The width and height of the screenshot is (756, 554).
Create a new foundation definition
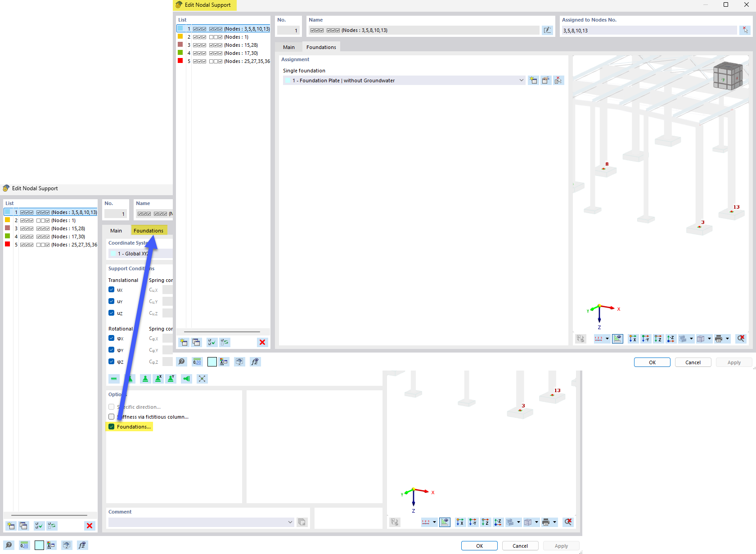point(533,80)
